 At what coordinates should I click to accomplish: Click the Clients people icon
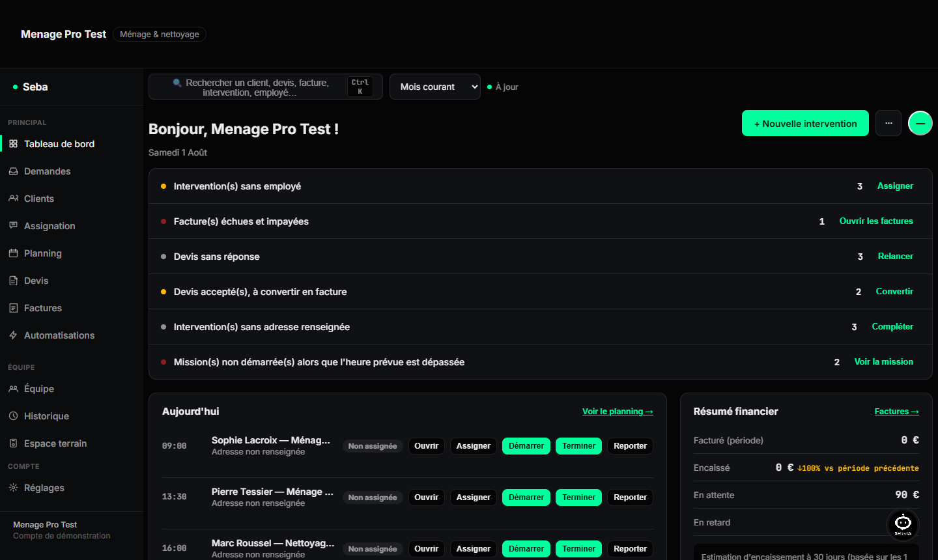tap(13, 199)
